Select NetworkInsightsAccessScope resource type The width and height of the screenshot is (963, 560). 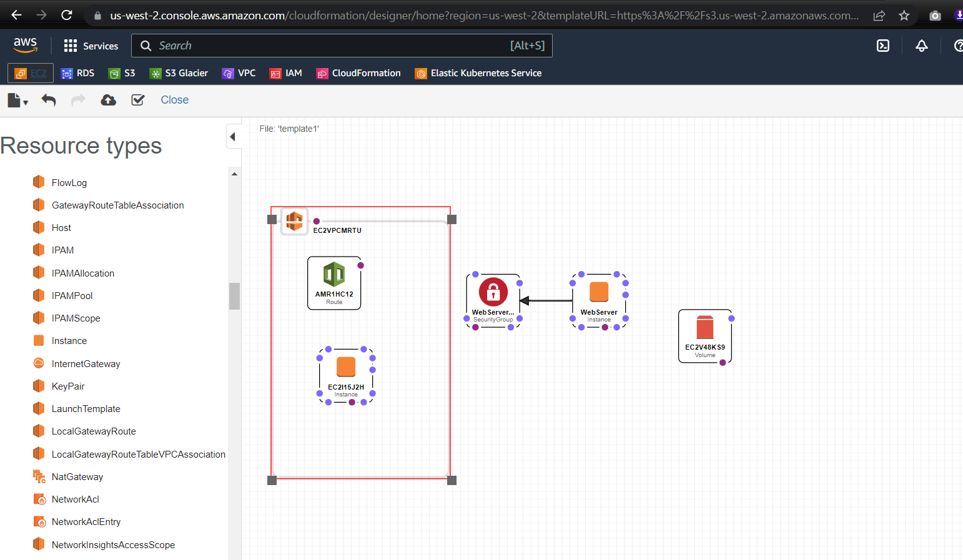click(x=113, y=545)
